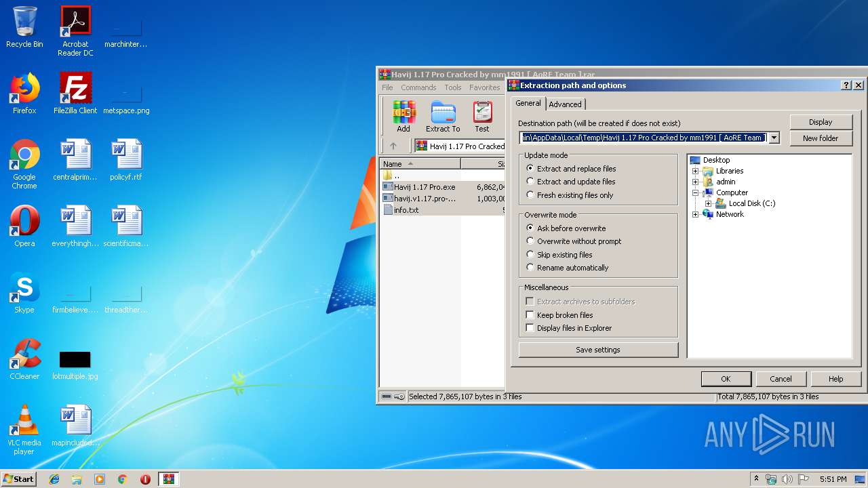Click the Start button
Viewport: 868px width, 488px height.
pyautogui.click(x=19, y=479)
